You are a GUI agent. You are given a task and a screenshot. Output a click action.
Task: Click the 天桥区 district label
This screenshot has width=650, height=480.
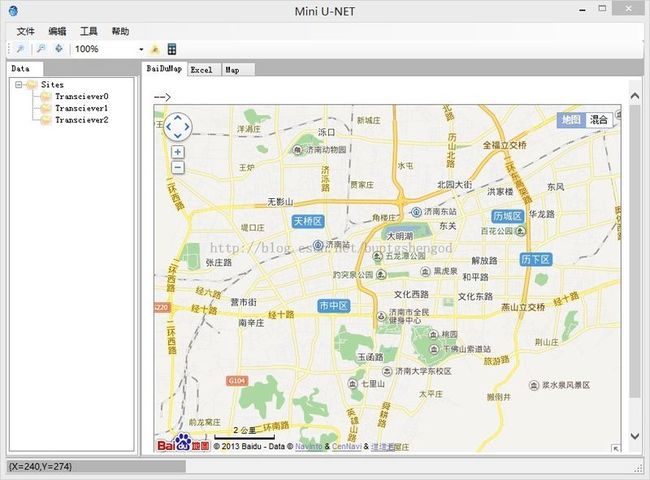(x=308, y=221)
